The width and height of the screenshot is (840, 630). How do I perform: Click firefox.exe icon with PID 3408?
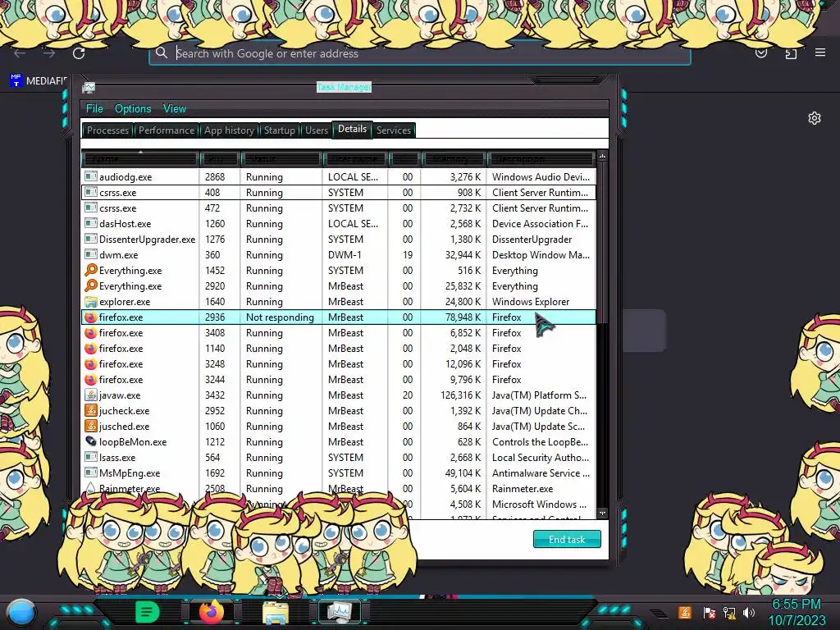[91, 333]
